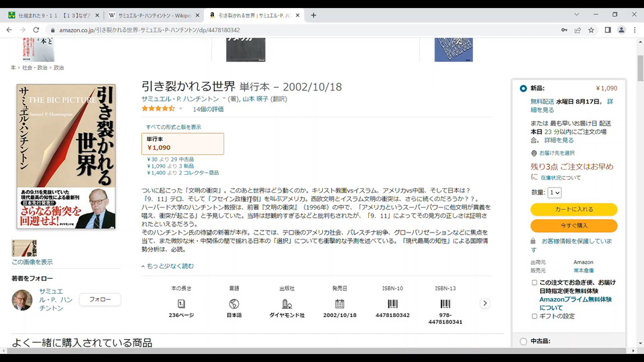Open Amazonプライム無料体験について link
Image resolution: width=644 pixels, height=362 pixels.
tap(576, 304)
